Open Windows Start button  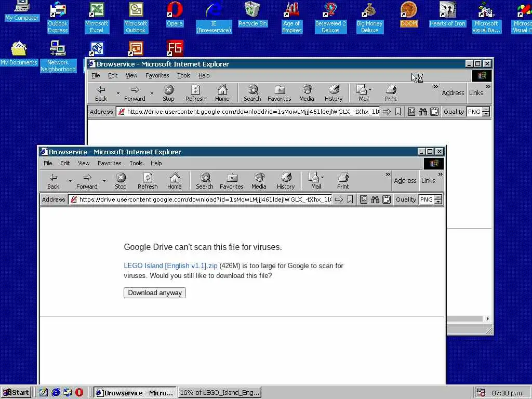(x=16, y=393)
